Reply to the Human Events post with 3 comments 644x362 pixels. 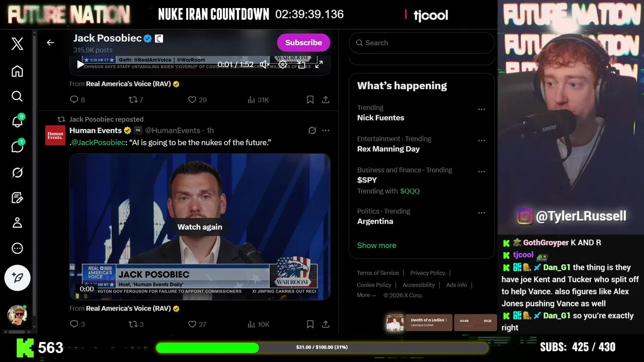pos(77,324)
